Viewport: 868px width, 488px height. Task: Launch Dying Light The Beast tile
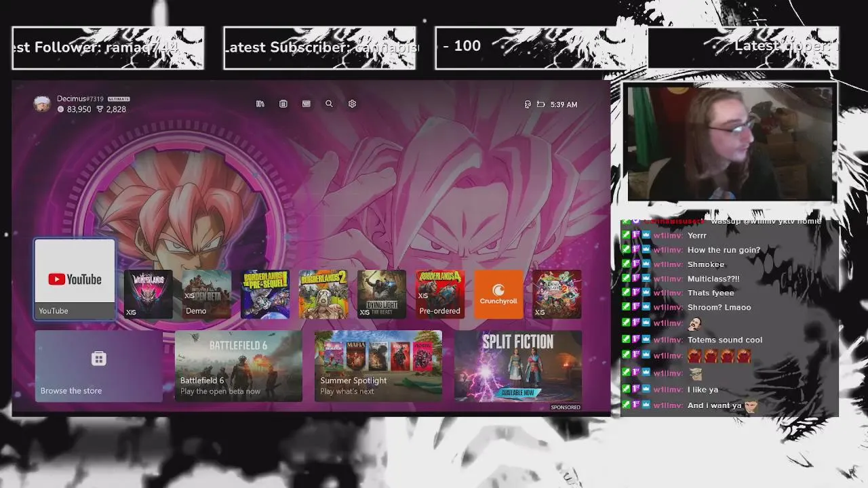tap(382, 294)
